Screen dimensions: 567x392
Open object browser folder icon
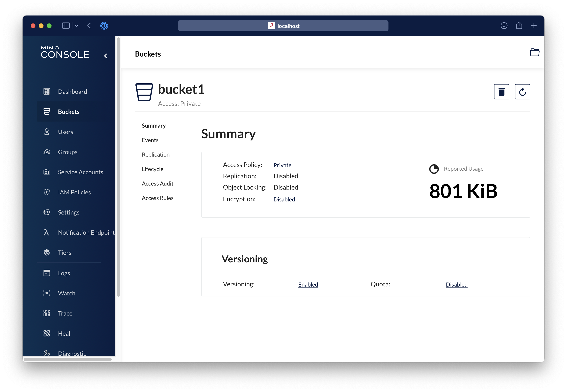point(534,53)
